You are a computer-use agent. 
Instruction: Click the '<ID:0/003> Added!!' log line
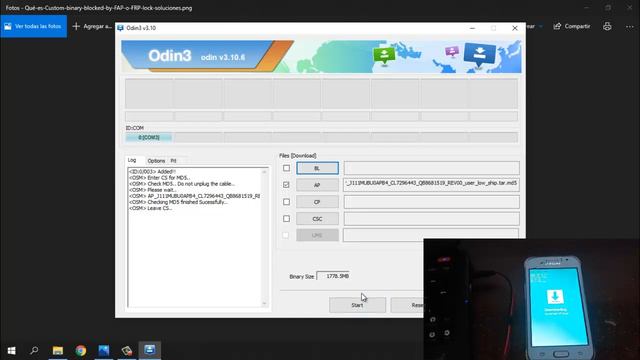coord(153,172)
